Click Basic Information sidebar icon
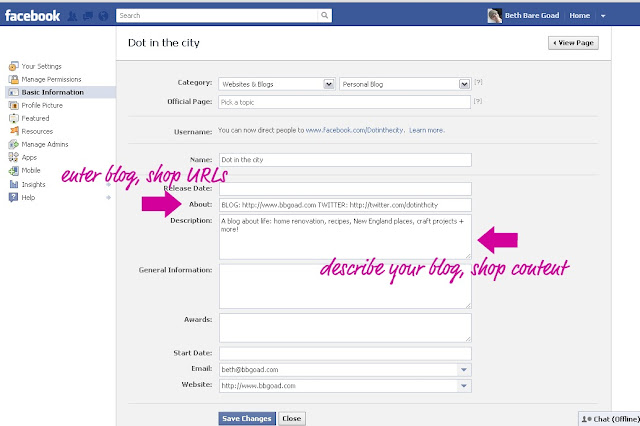The width and height of the screenshot is (640, 426). coord(13,92)
